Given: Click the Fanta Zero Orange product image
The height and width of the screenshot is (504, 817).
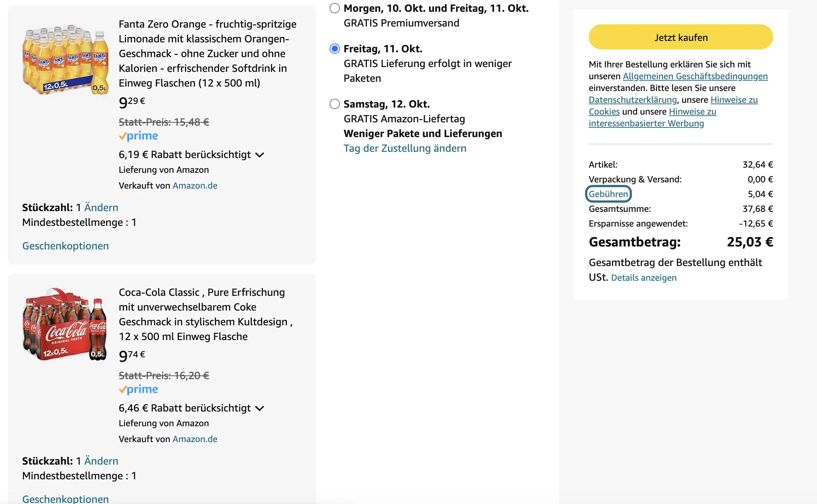Looking at the screenshot, I should pyautogui.click(x=66, y=59).
